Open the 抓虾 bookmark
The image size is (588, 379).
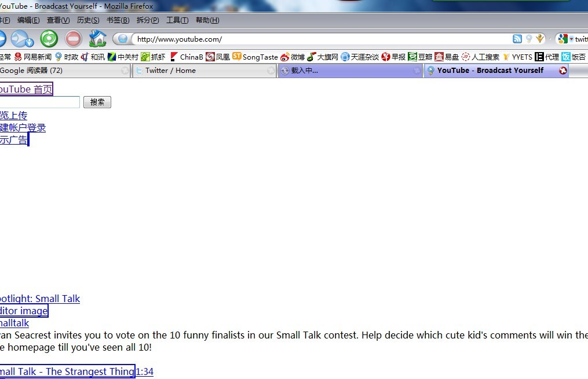(x=153, y=57)
